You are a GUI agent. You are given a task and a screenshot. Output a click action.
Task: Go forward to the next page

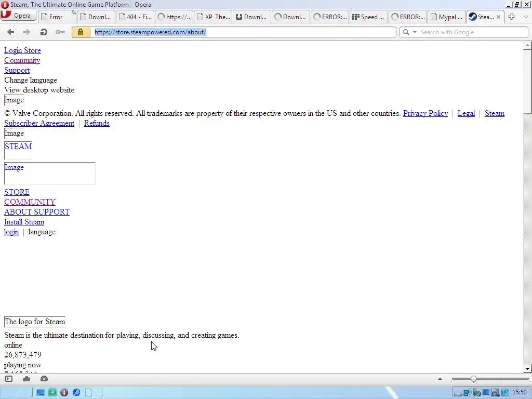26,32
